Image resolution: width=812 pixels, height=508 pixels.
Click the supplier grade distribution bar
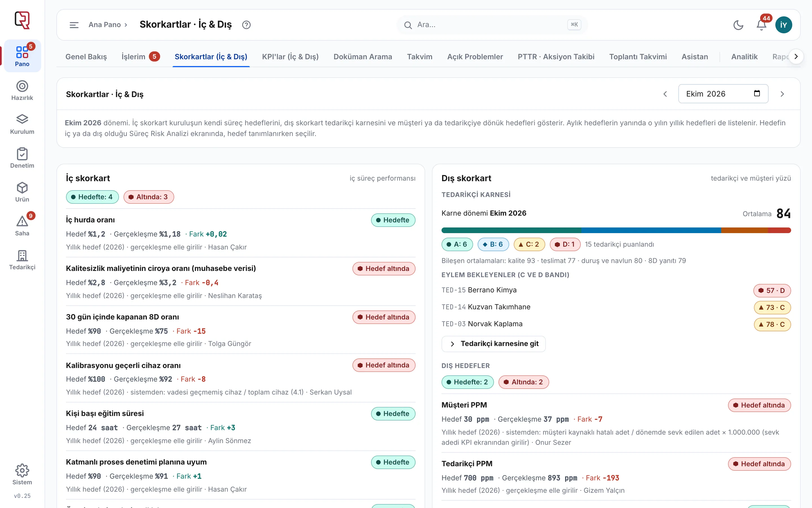tap(616, 230)
